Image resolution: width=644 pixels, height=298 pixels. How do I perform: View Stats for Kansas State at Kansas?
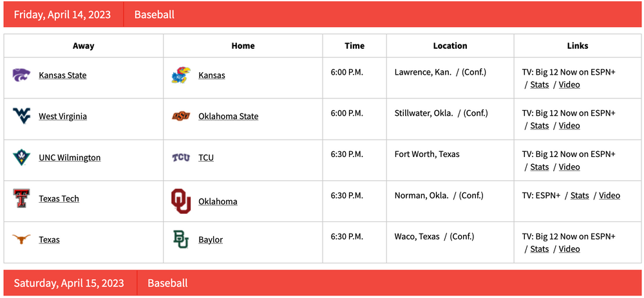[540, 85]
